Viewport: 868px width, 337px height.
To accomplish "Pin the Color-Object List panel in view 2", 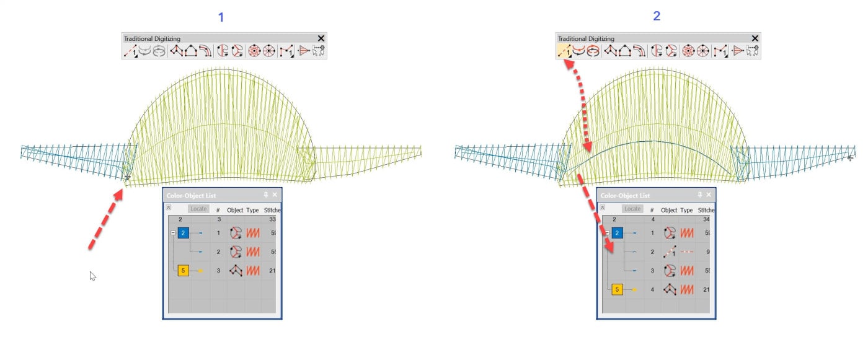I will pos(701,195).
